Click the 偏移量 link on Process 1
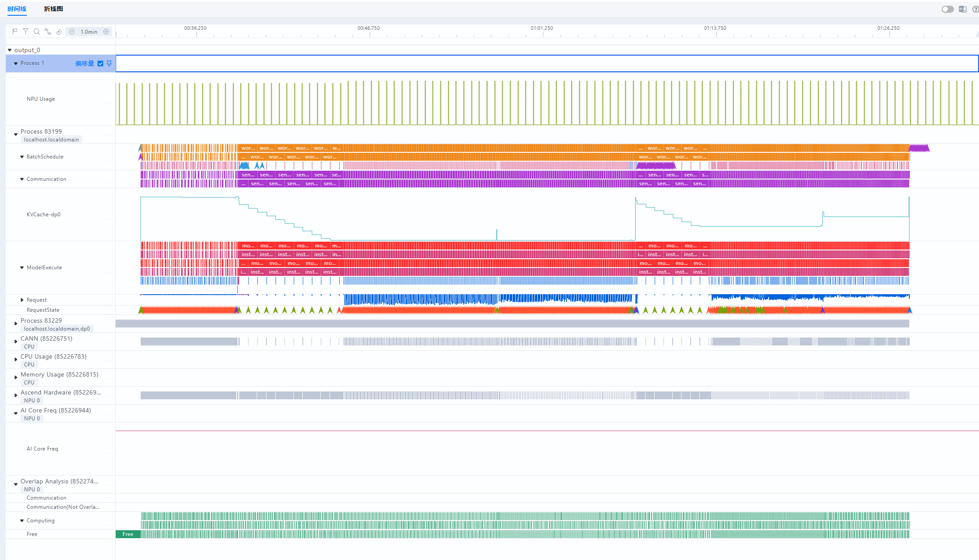This screenshot has width=979, height=560. [85, 63]
